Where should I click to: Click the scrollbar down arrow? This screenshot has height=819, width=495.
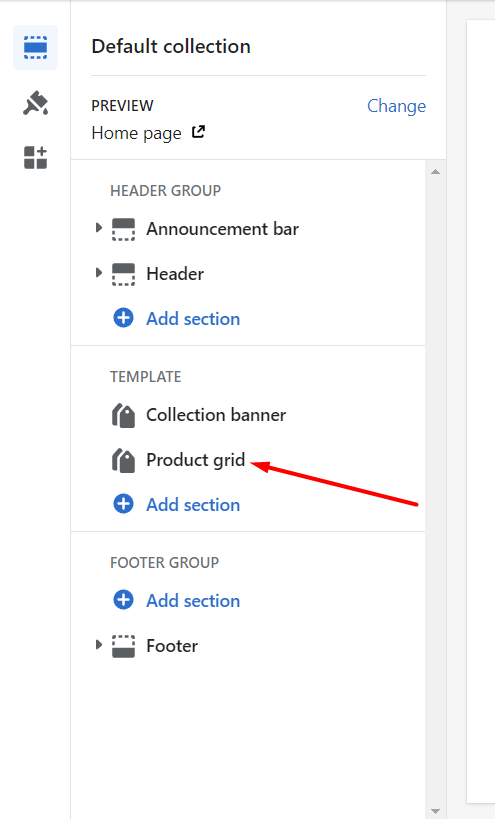coord(435,812)
